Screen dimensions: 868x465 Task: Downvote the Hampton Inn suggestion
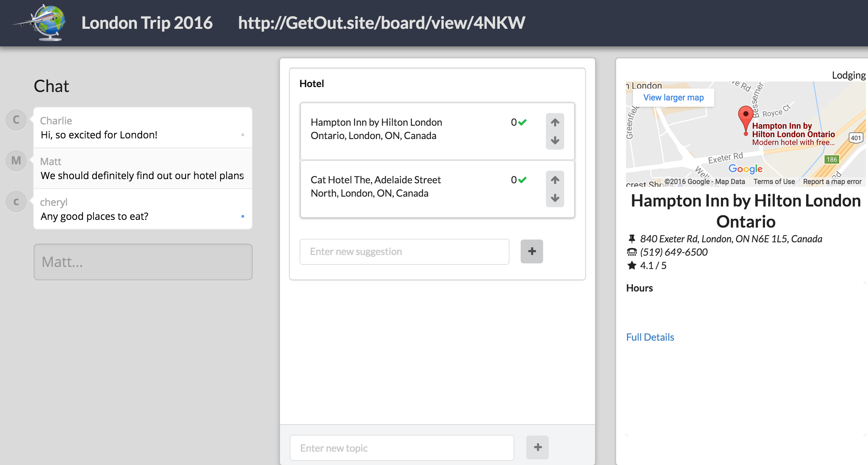point(555,140)
